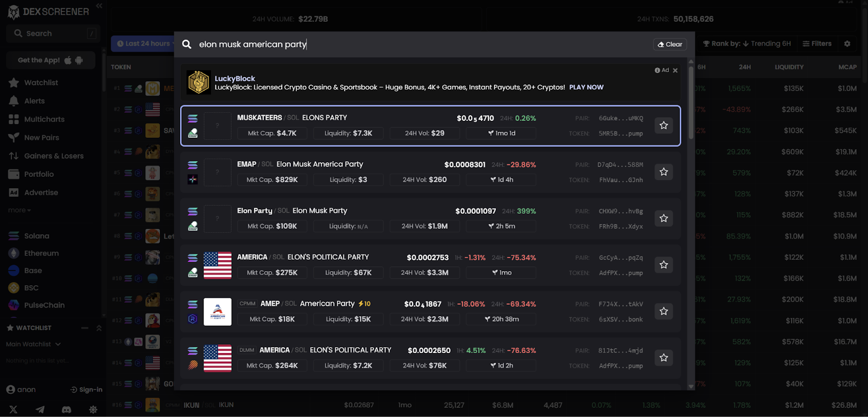The height and width of the screenshot is (417, 868).
Task: Open Last 24 hours timeframe dropdown
Action: (x=143, y=44)
